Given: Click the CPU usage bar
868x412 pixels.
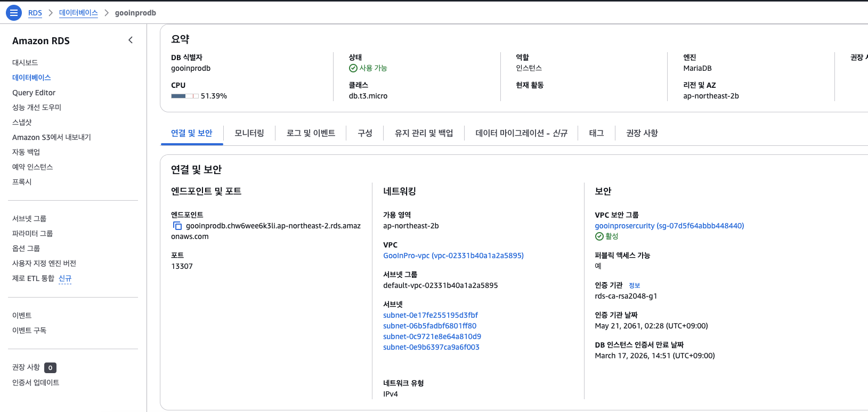Looking at the screenshot, I should [185, 96].
